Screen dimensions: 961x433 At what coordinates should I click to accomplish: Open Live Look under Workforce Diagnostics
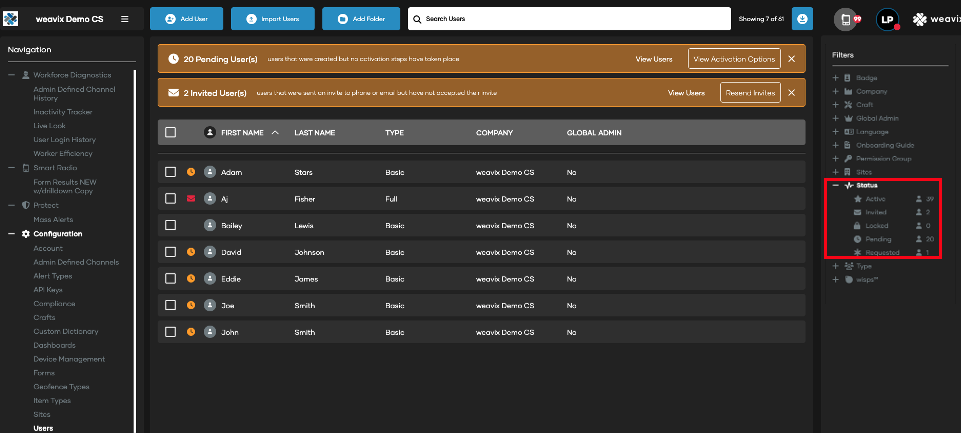[49, 126]
